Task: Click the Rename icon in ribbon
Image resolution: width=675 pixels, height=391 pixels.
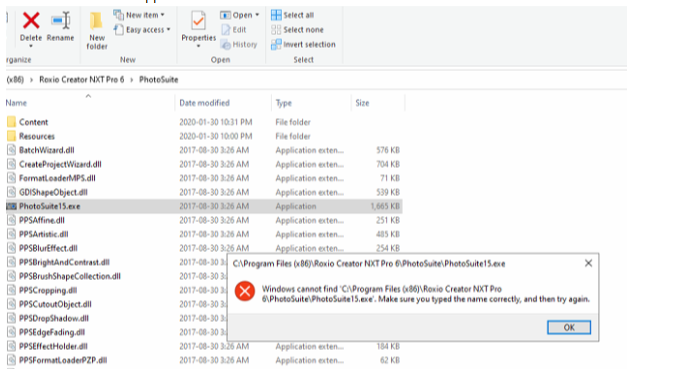Action: (61, 20)
